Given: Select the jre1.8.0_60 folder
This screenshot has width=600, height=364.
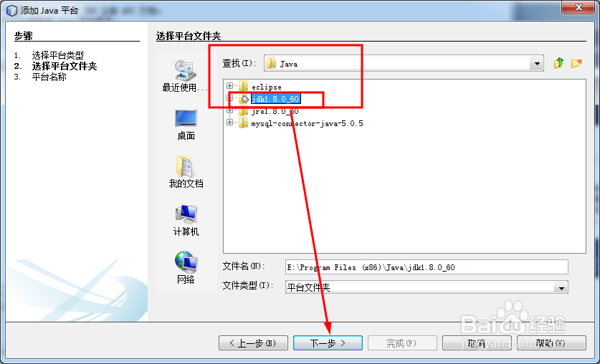Looking at the screenshot, I should (275, 111).
